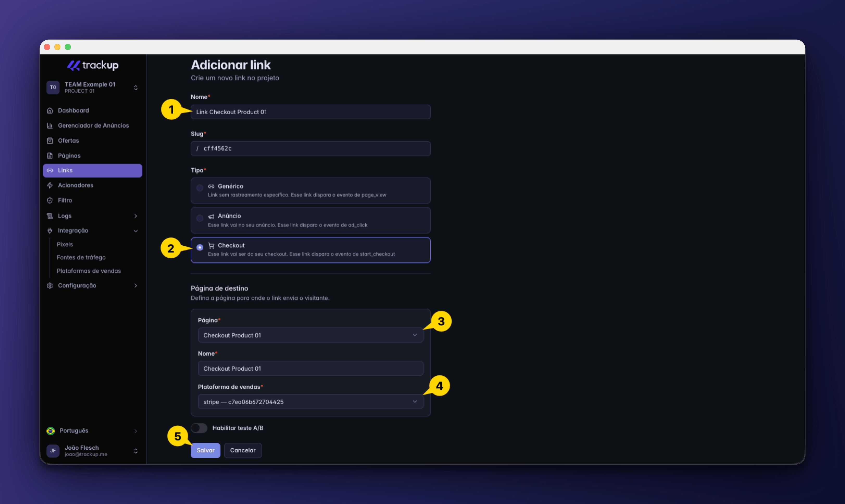Open the João Flesch account menu chevrons
This screenshot has width=845, height=504.
pos(136,451)
